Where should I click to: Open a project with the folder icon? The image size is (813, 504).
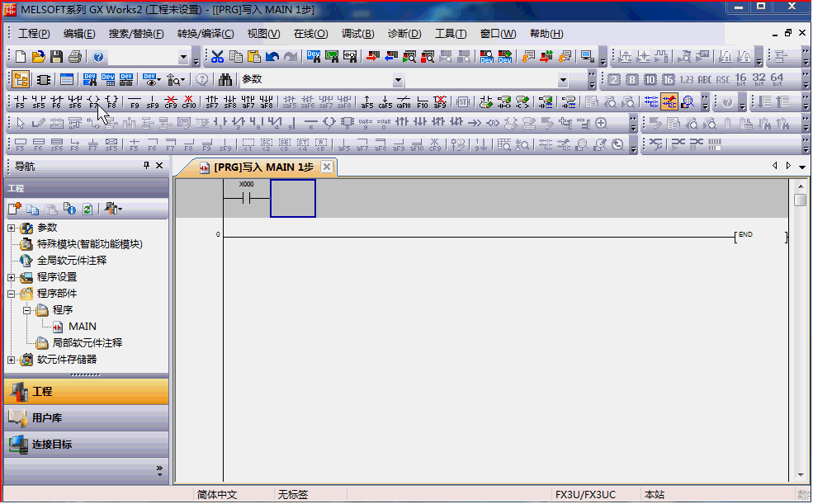(x=38, y=56)
